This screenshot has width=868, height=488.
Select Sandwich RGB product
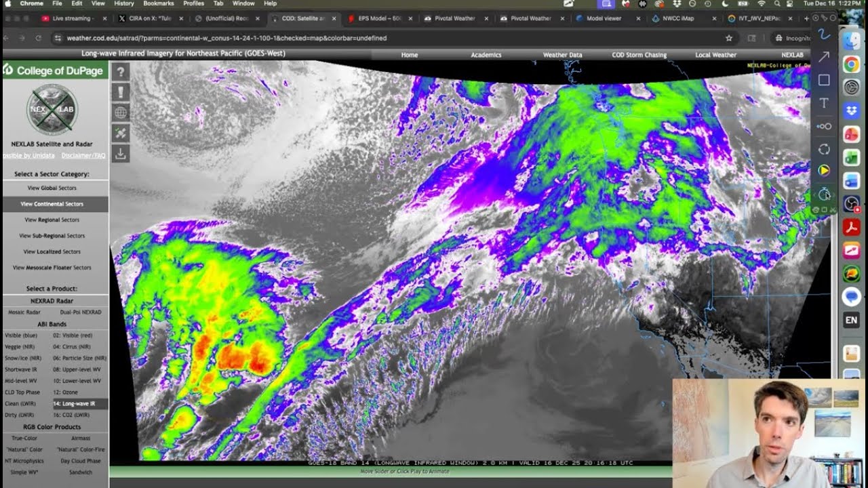(81, 472)
